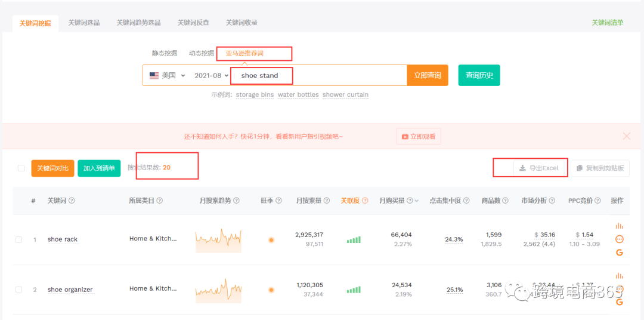Click $1.54 PPC bid value

586,235
